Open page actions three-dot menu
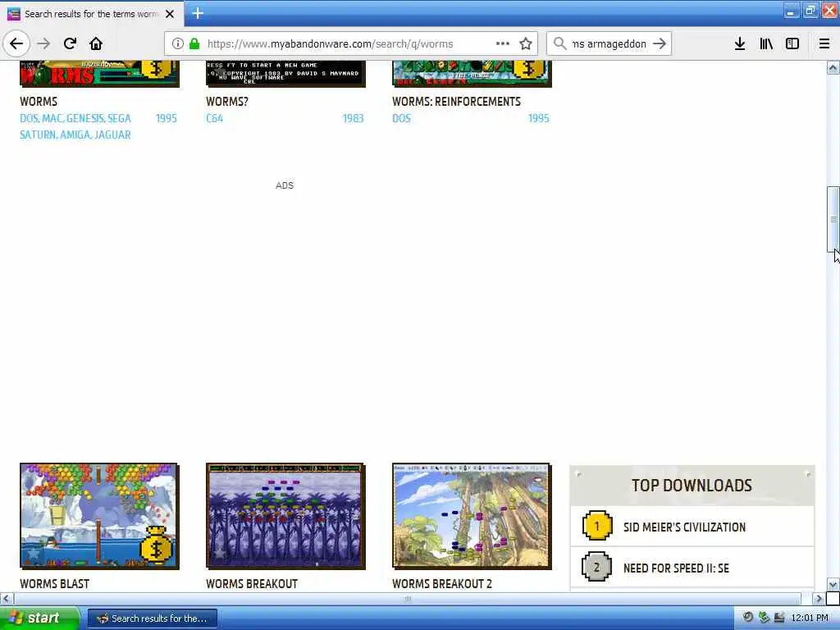840x630 pixels. (503, 43)
